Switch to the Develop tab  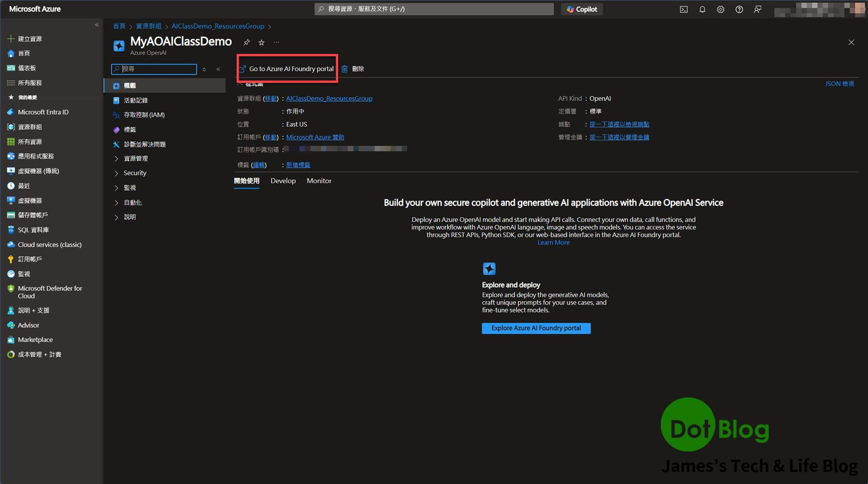(x=283, y=181)
